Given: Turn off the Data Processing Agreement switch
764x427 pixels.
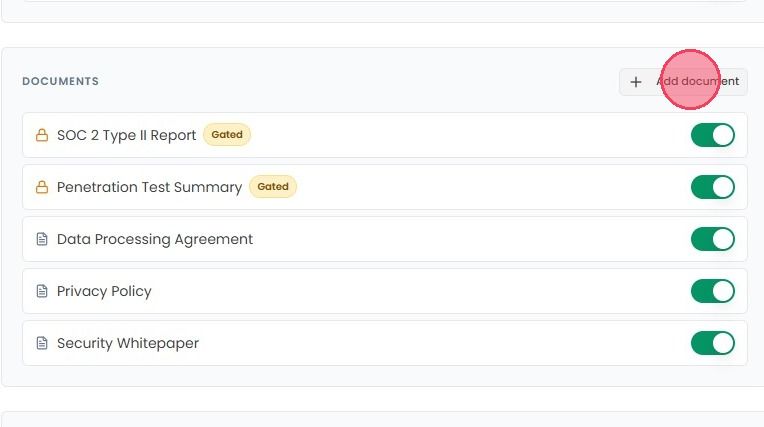Looking at the screenshot, I should pyautogui.click(x=712, y=239).
